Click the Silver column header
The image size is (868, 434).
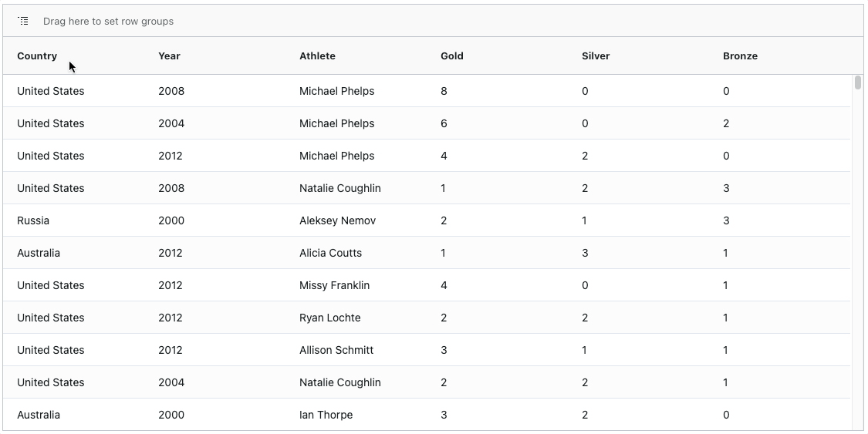pos(596,56)
